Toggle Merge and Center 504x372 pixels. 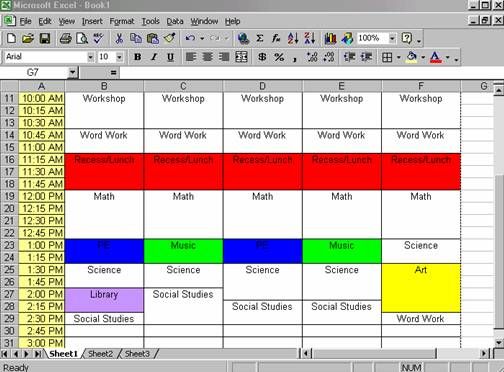pyautogui.click(x=241, y=57)
